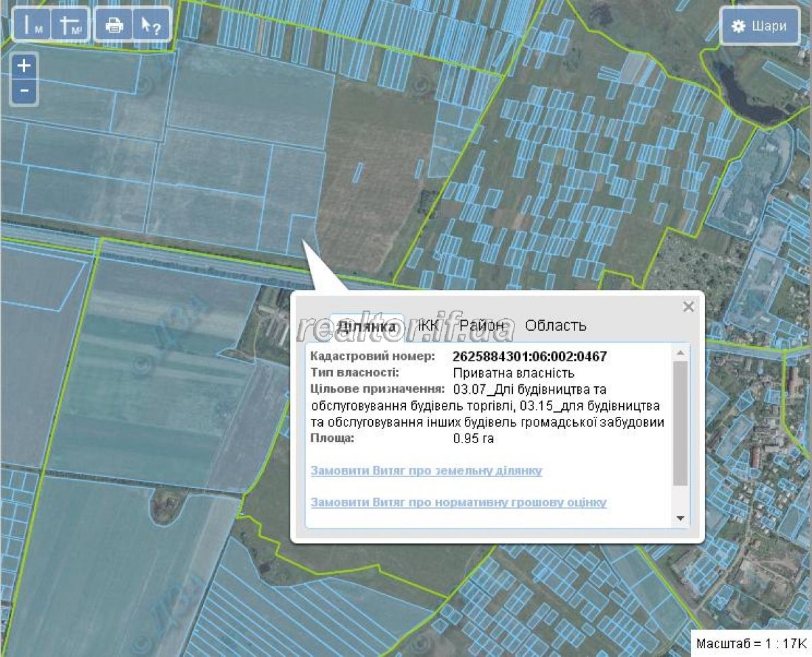Order the land parcel extract link
The image size is (812, 657).
426,470
